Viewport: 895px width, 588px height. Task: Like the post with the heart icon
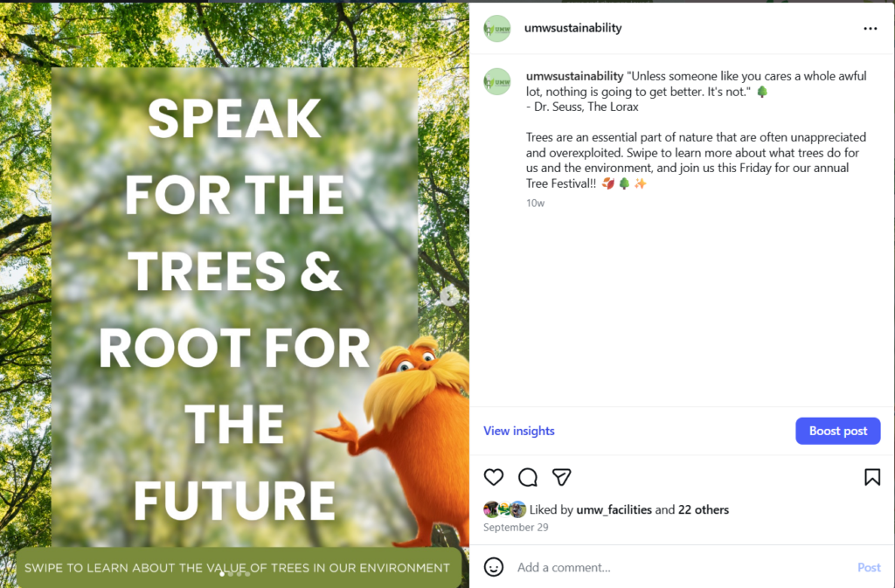494,477
